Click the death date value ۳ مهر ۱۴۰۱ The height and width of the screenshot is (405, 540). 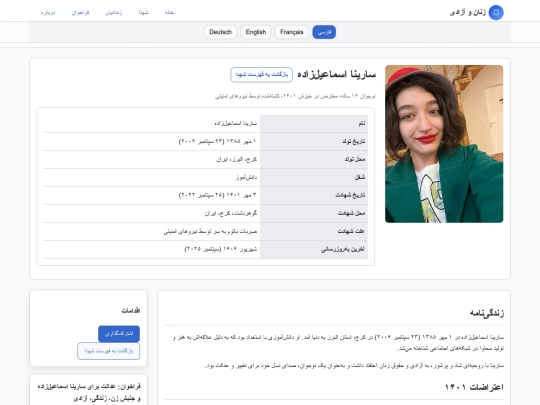[218, 195]
